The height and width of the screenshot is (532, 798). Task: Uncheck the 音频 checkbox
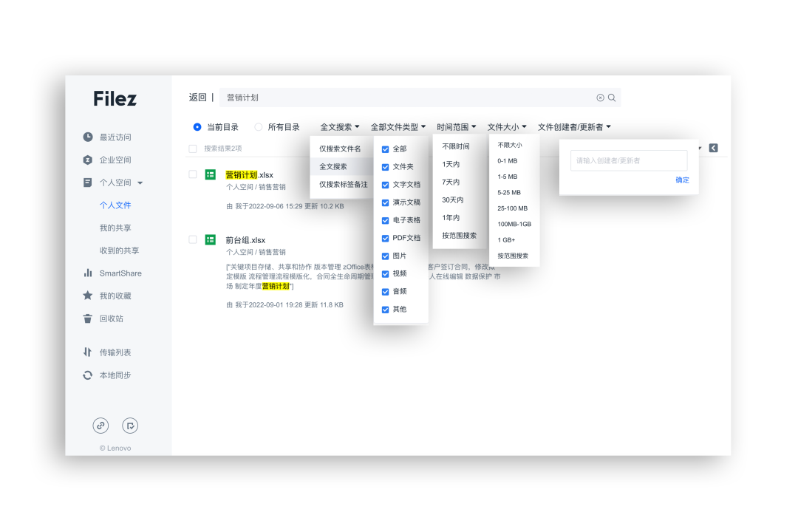385,292
